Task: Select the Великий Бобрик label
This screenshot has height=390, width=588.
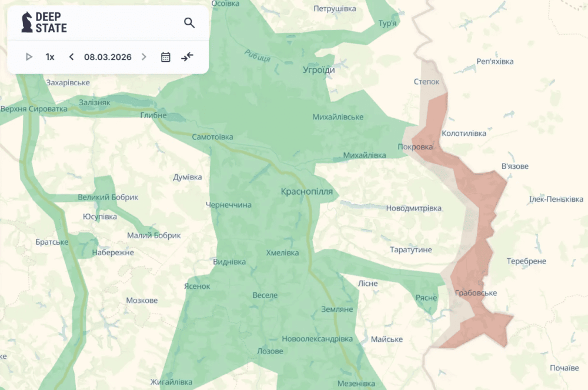Action: (x=108, y=198)
